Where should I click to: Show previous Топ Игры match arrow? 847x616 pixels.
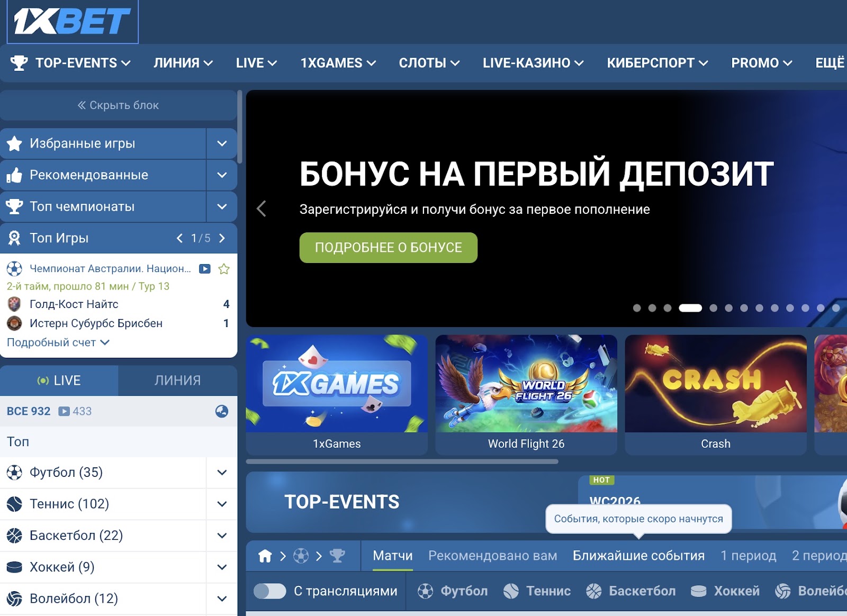179,238
